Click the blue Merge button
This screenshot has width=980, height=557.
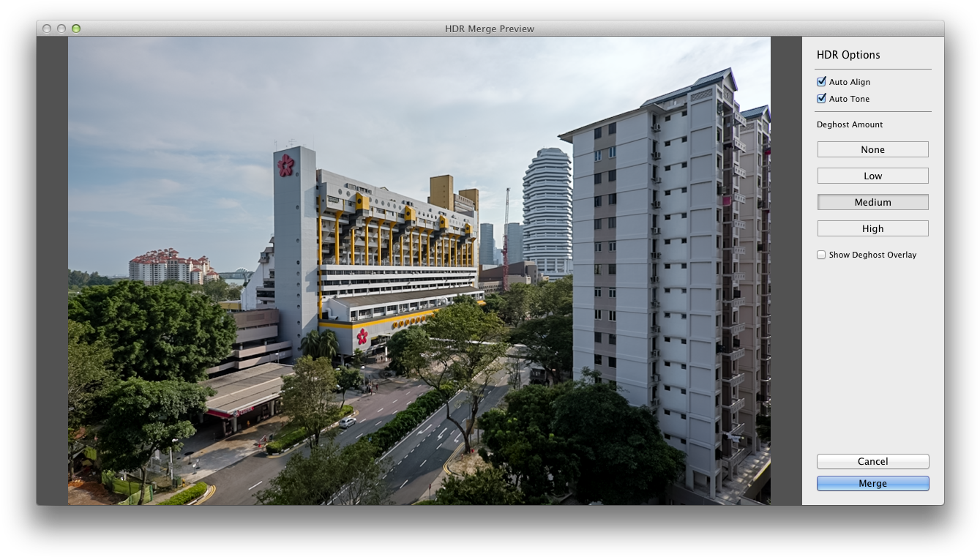click(x=872, y=483)
